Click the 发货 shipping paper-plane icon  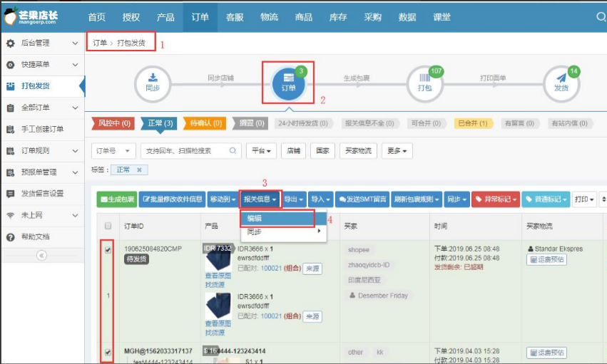(x=561, y=83)
